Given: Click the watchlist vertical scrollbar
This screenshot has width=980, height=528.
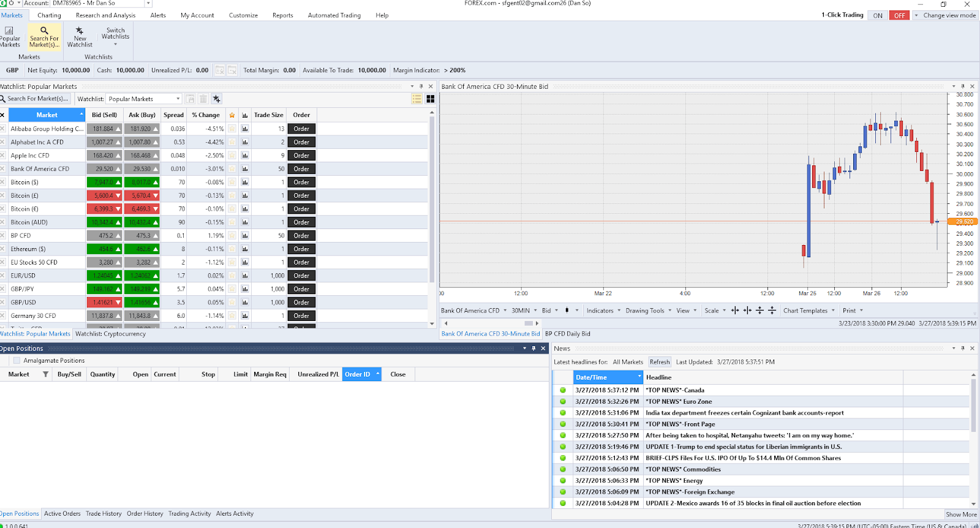Looking at the screenshot, I should pyautogui.click(x=432, y=199).
